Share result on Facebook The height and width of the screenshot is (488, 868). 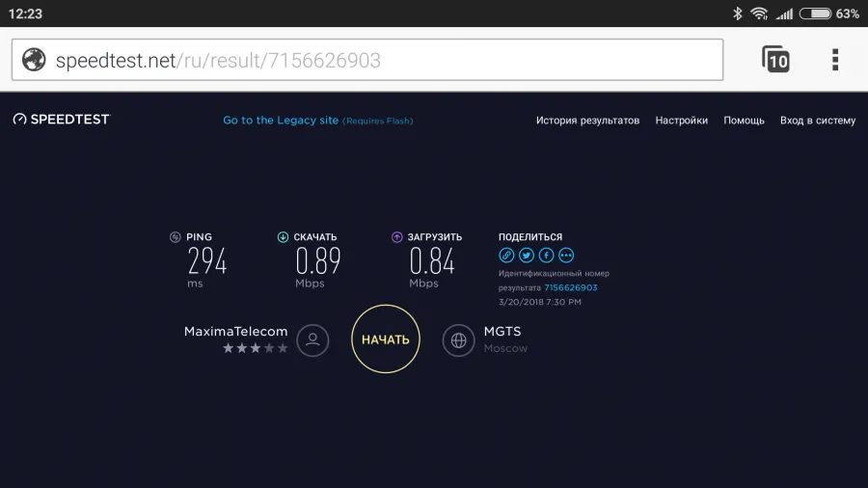pyautogui.click(x=547, y=255)
